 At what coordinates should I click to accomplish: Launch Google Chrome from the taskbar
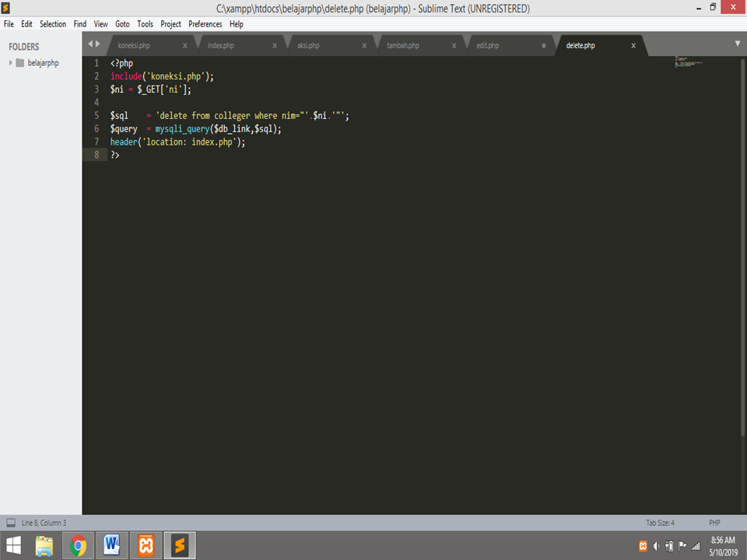77,544
